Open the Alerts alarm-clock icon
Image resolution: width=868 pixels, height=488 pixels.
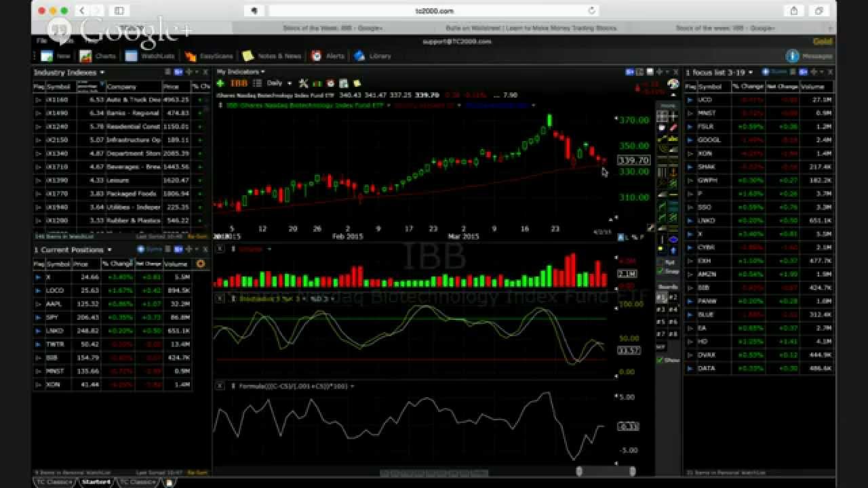click(317, 56)
